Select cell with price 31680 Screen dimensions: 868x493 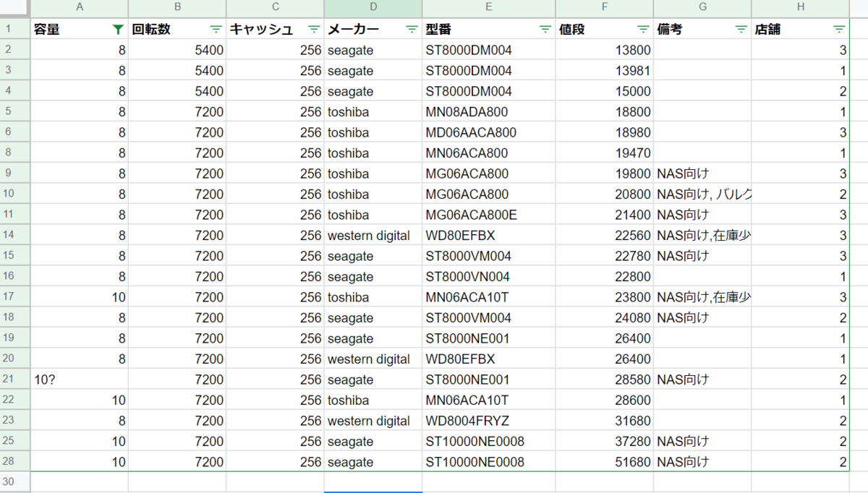point(605,421)
